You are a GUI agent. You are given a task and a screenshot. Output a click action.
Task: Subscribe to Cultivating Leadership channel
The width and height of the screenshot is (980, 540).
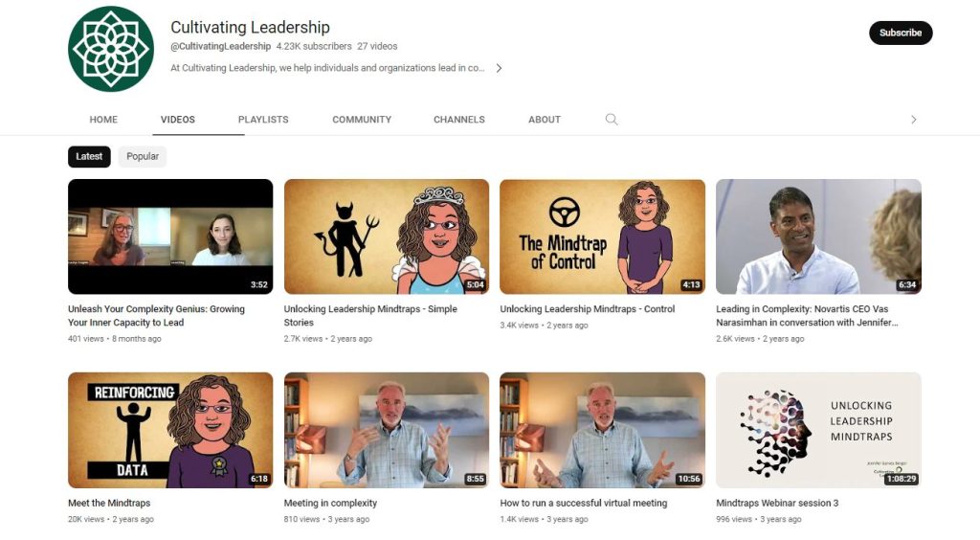tap(900, 33)
